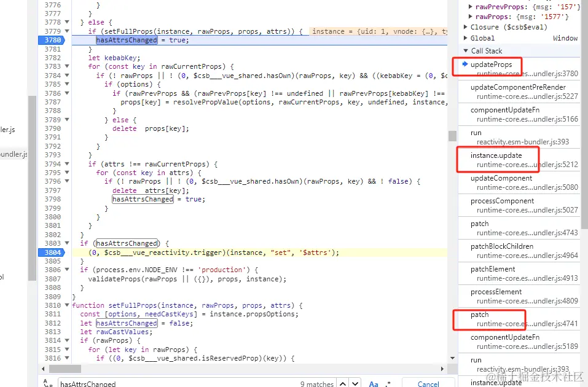Select patch frame at line 4741
The image size is (588, 387).
point(519,319)
